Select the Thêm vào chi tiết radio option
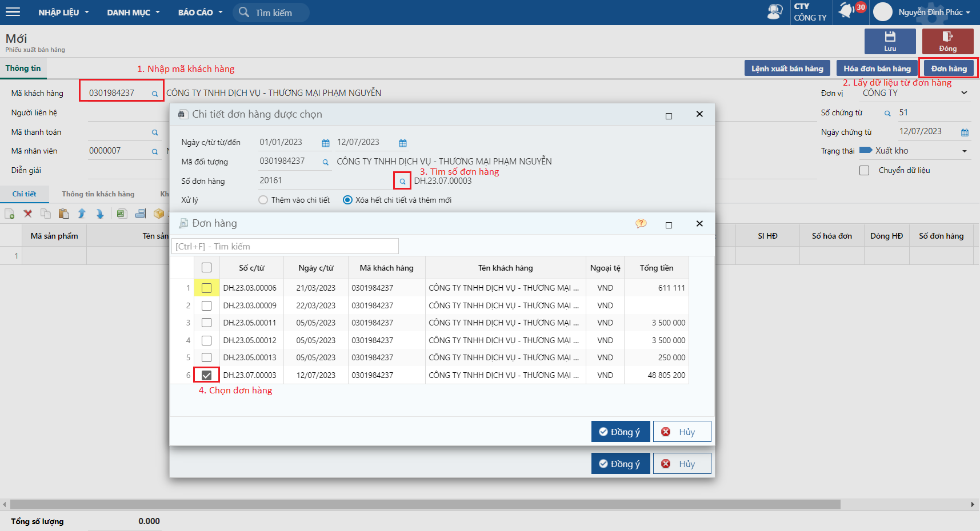 point(263,200)
